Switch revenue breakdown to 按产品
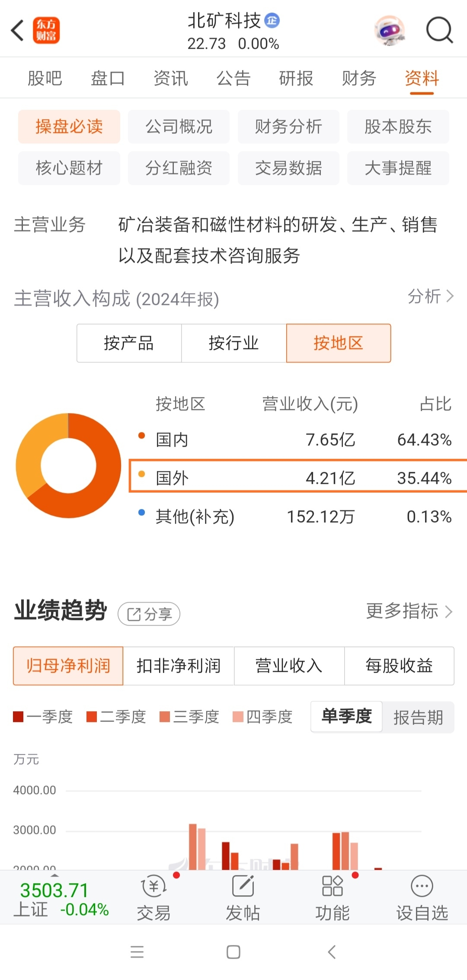 click(129, 343)
